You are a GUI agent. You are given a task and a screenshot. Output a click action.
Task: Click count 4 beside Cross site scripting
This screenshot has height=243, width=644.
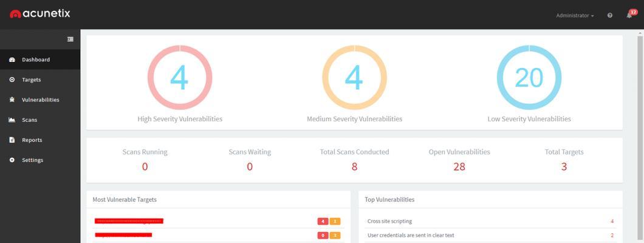pyautogui.click(x=612, y=221)
